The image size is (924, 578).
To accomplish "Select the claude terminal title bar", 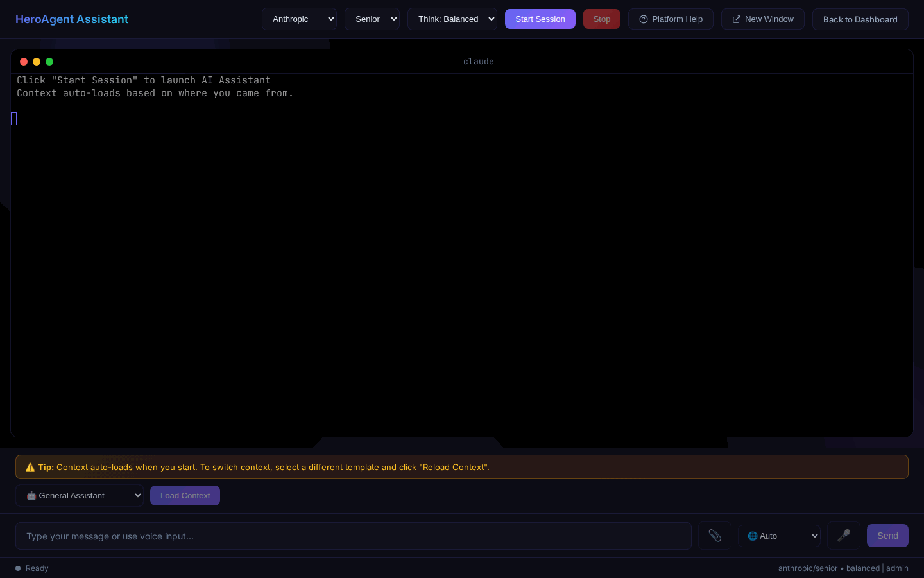I will pyautogui.click(x=478, y=62).
